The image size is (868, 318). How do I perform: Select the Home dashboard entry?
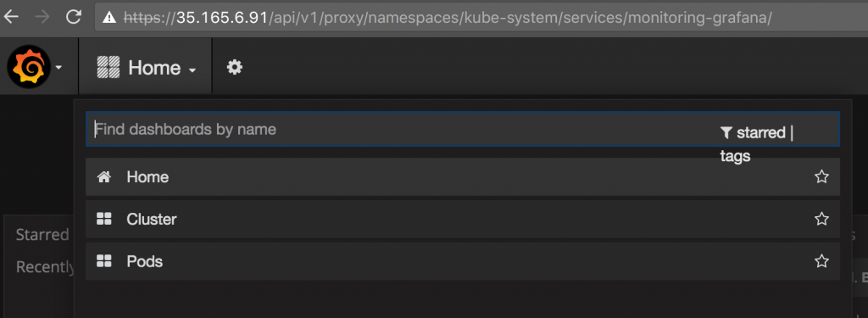tap(463, 176)
